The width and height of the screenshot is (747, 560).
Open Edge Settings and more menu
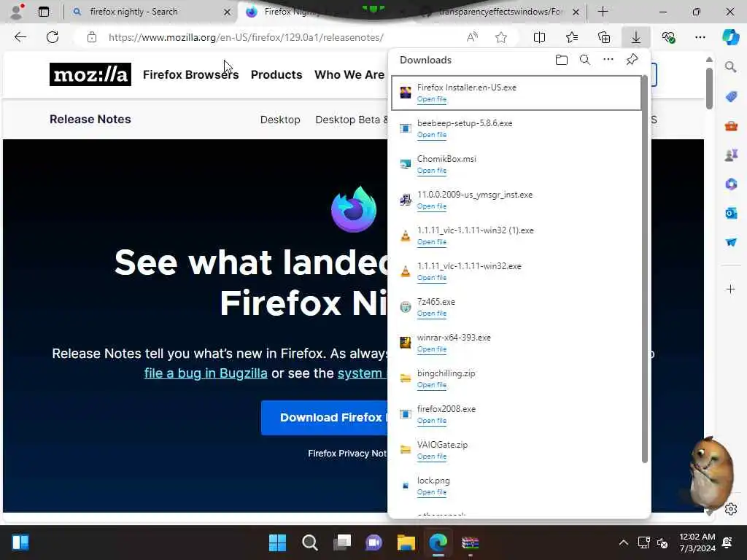[700, 37]
